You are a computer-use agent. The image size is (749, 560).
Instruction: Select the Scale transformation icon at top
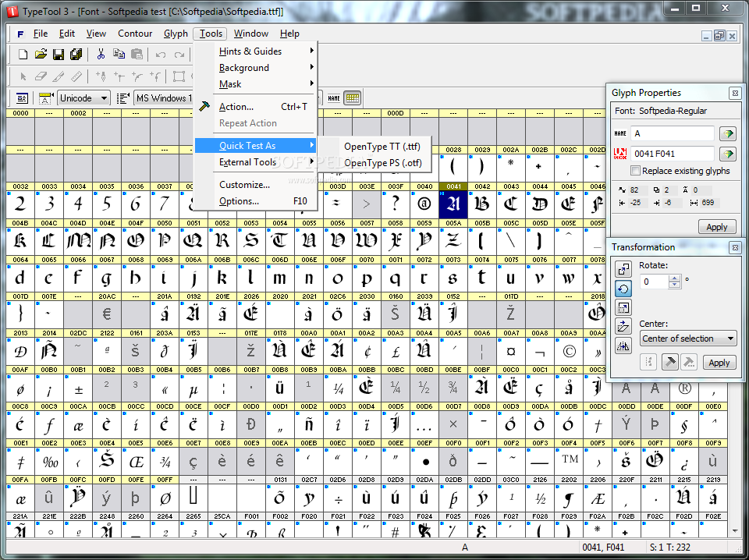(x=623, y=268)
